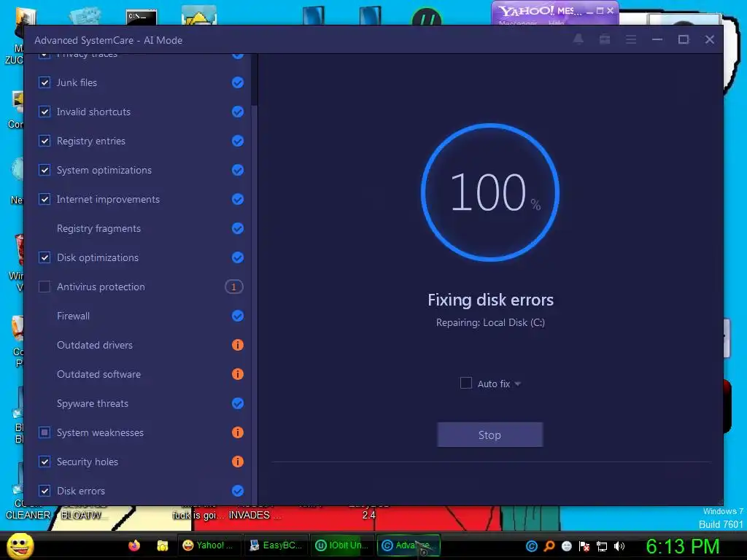Open the smiley Start button

(x=20, y=545)
